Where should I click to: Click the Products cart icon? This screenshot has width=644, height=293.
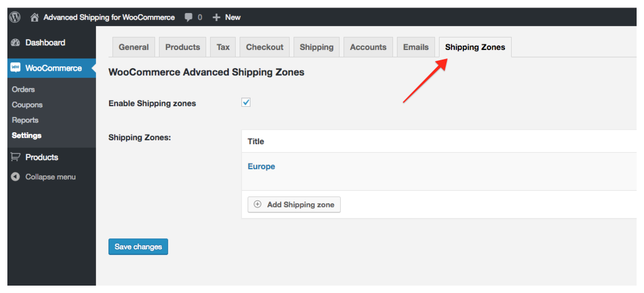pos(15,157)
